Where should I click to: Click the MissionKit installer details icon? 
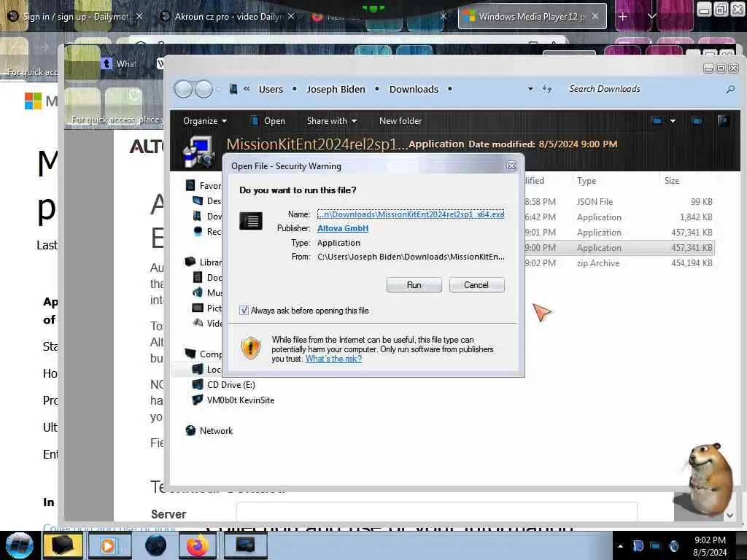[199, 152]
